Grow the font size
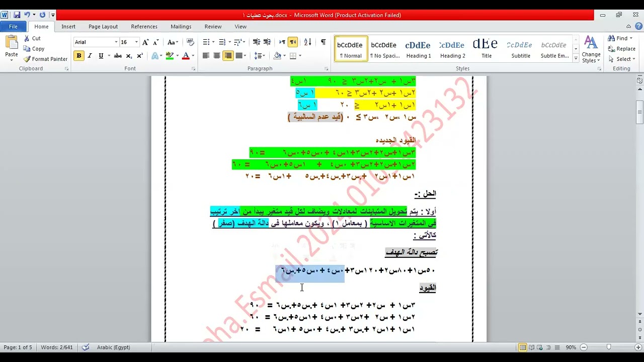 (145, 42)
